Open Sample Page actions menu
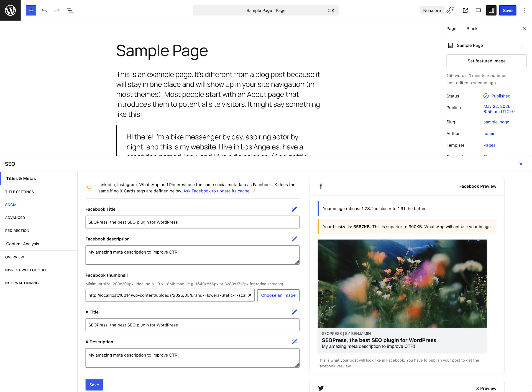This screenshot has width=532, height=392. pyautogui.click(x=523, y=45)
